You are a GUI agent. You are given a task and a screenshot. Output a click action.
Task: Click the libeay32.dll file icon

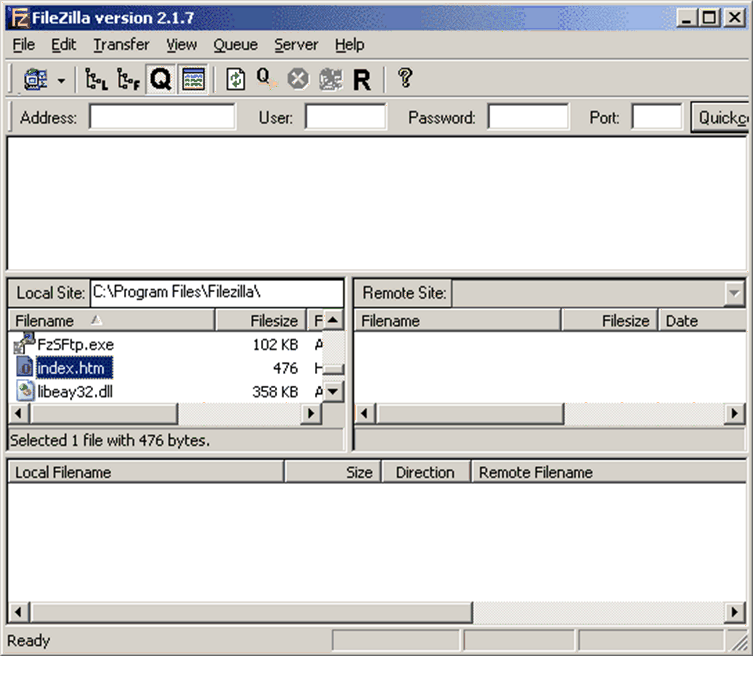pyautogui.click(x=25, y=391)
